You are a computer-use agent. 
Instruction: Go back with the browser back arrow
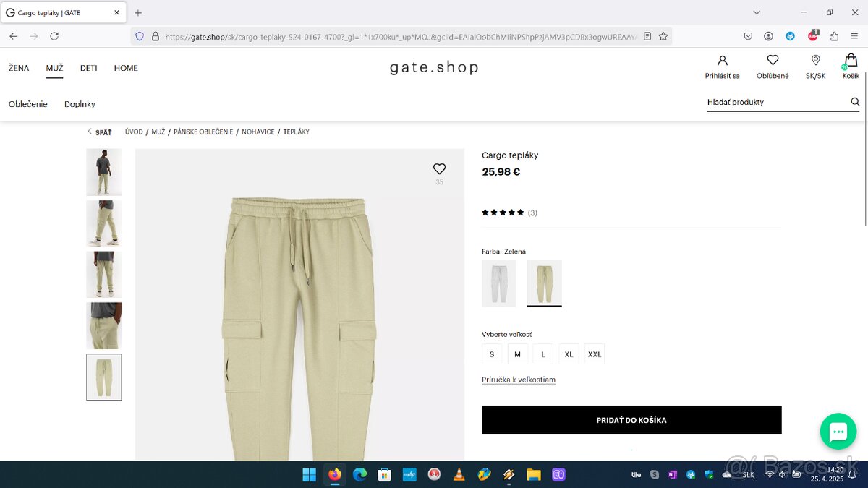[x=14, y=36]
